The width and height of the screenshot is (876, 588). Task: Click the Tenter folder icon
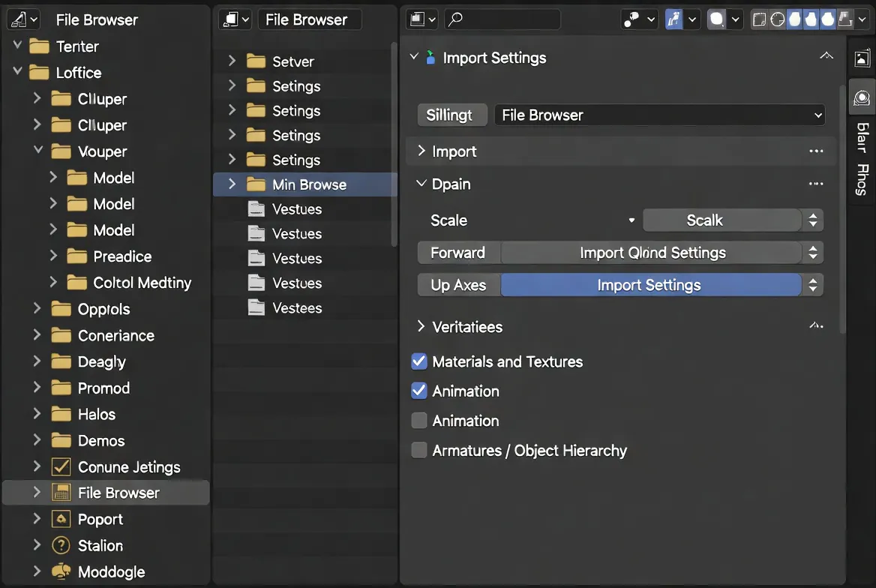click(x=39, y=46)
